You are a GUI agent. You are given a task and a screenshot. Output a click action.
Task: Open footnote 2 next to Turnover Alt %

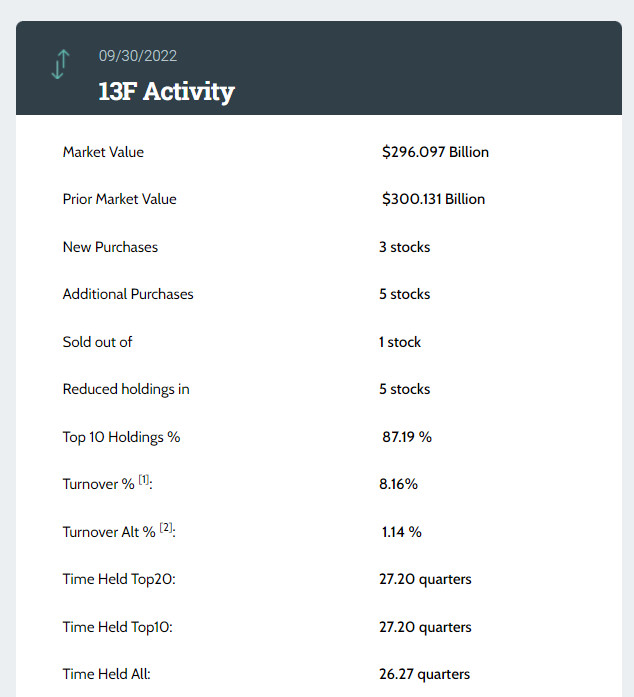click(x=167, y=528)
